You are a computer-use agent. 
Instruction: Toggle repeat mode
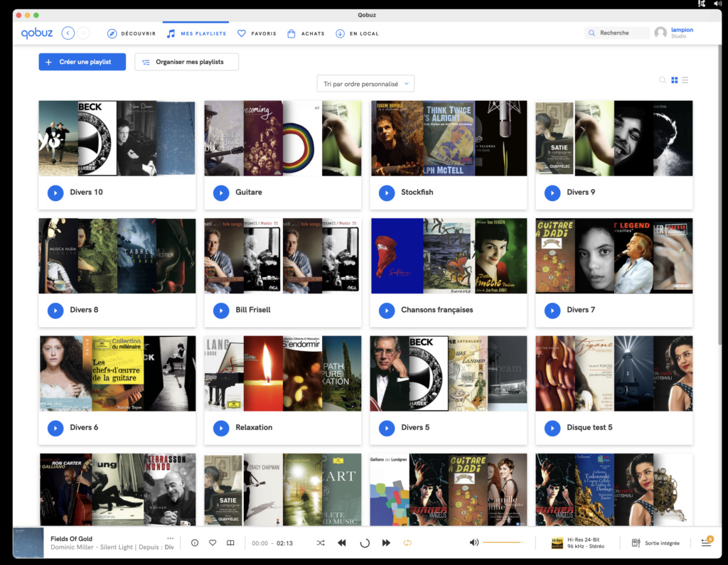pos(407,543)
